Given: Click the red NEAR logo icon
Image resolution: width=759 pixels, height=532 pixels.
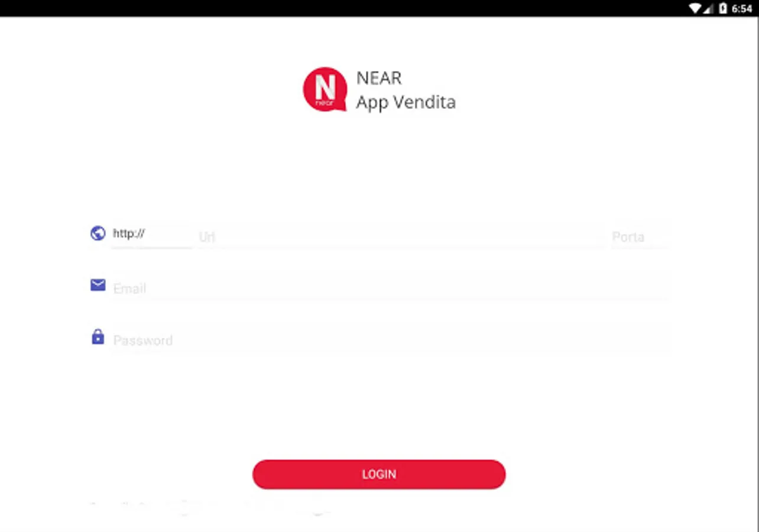Looking at the screenshot, I should click(x=325, y=89).
